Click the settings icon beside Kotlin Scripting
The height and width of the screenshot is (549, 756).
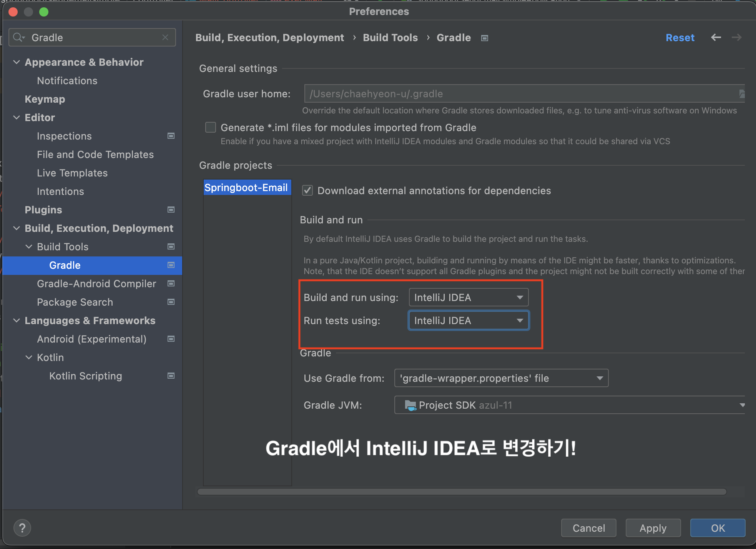pyautogui.click(x=171, y=376)
